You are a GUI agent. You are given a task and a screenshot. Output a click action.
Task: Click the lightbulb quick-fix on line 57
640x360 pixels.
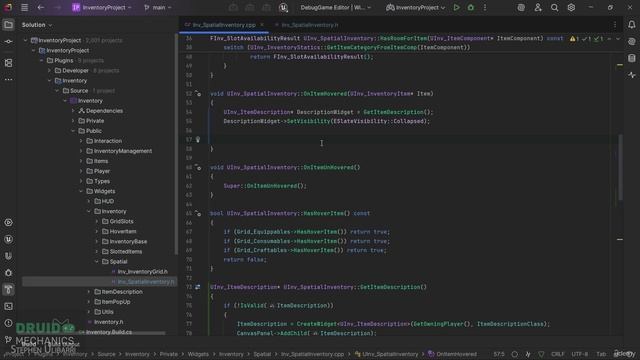(x=198, y=140)
